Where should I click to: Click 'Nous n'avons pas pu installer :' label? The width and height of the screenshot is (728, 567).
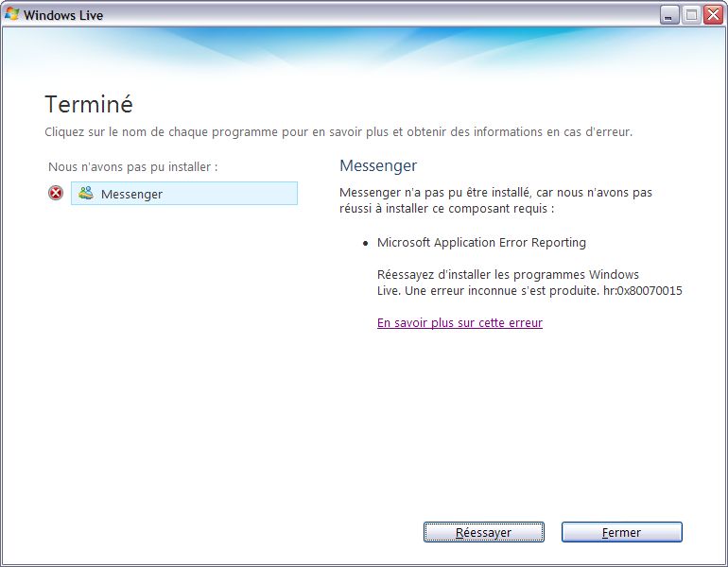(x=132, y=167)
